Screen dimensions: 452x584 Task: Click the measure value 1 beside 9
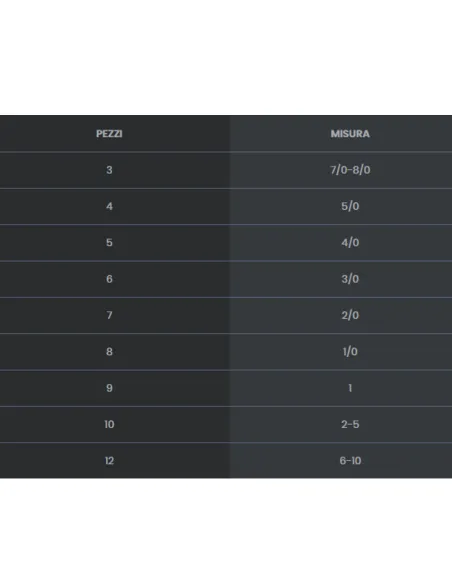[x=350, y=388]
